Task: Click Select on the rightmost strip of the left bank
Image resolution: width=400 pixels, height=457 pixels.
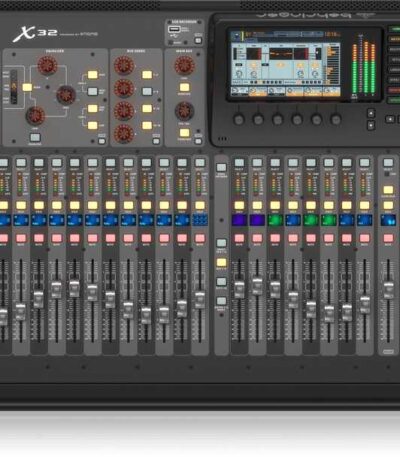Action: (200, 163)
